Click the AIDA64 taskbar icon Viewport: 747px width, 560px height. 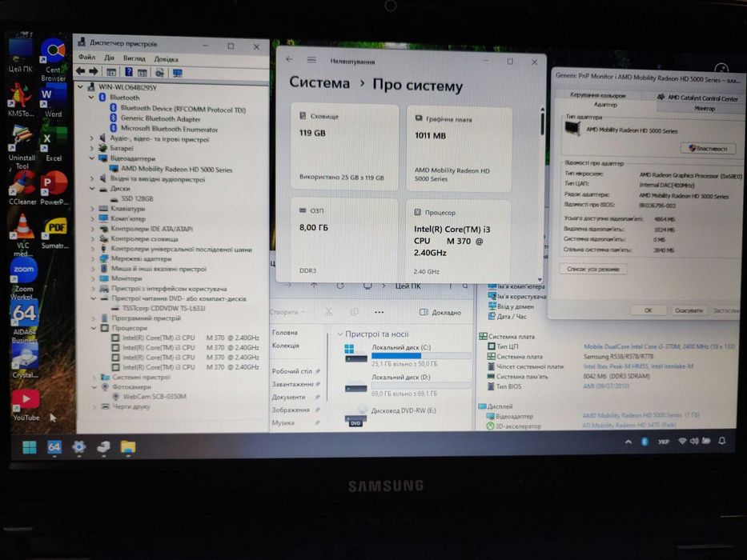(x=54, y=447)
